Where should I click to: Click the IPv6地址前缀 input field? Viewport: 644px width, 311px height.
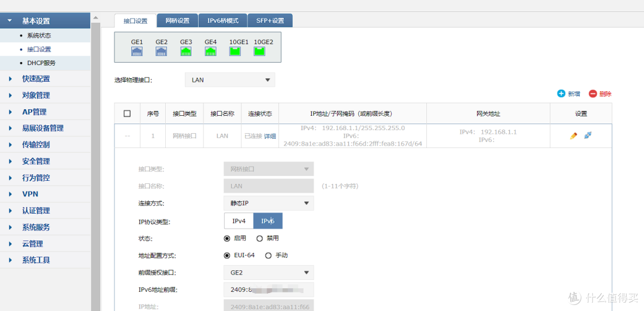click(269, 290)
